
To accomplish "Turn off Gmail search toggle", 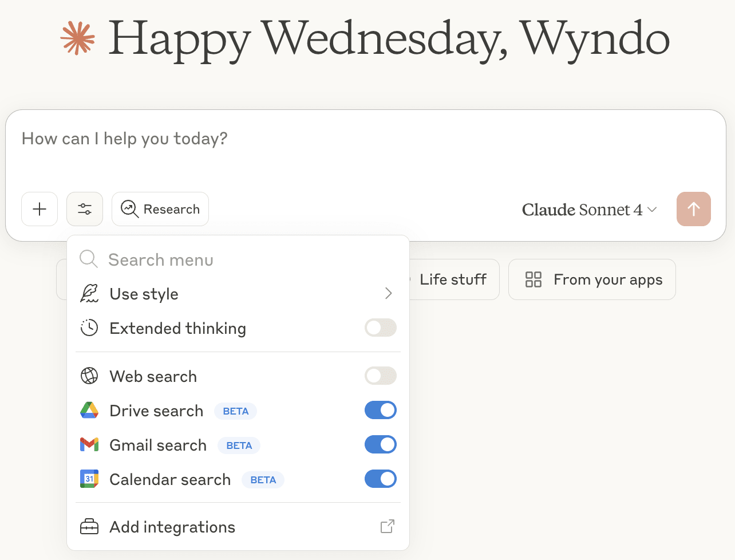I will [380, 445].
